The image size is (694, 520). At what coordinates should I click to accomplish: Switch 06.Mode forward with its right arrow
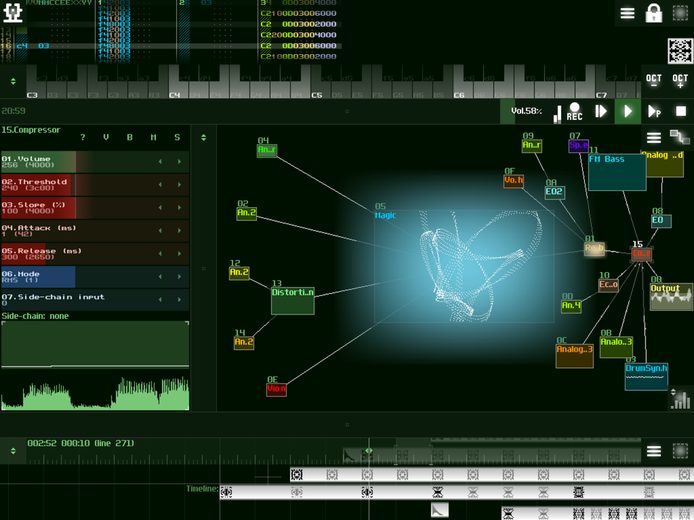coord(179,277)
